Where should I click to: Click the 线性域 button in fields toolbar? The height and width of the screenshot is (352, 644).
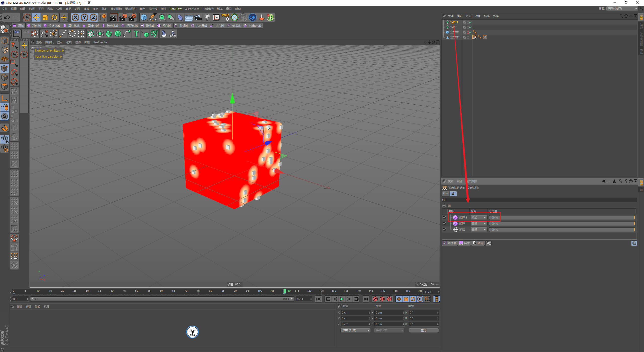[148, 26]
